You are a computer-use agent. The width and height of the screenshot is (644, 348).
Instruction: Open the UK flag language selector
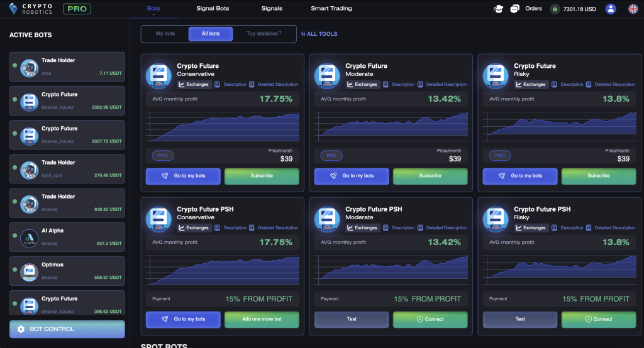(633, 9)
